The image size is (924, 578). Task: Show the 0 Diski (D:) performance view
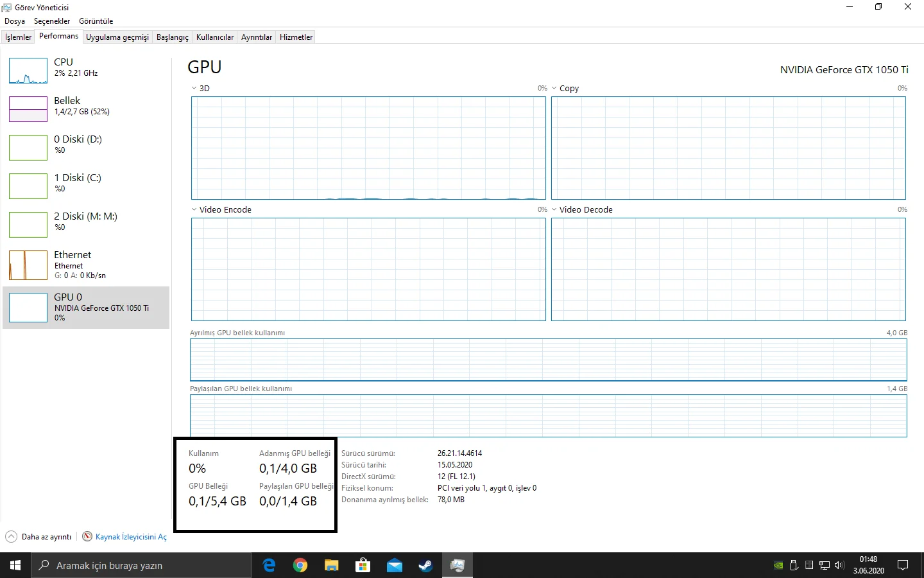86,148
